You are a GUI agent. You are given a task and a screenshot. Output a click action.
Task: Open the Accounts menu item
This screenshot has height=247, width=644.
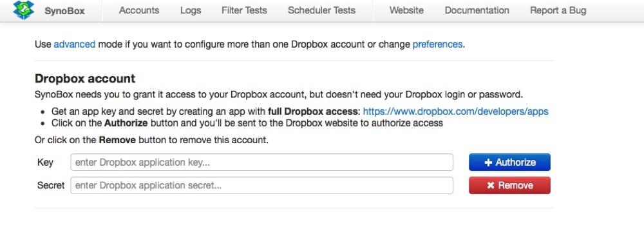click(x=139, y=10)
